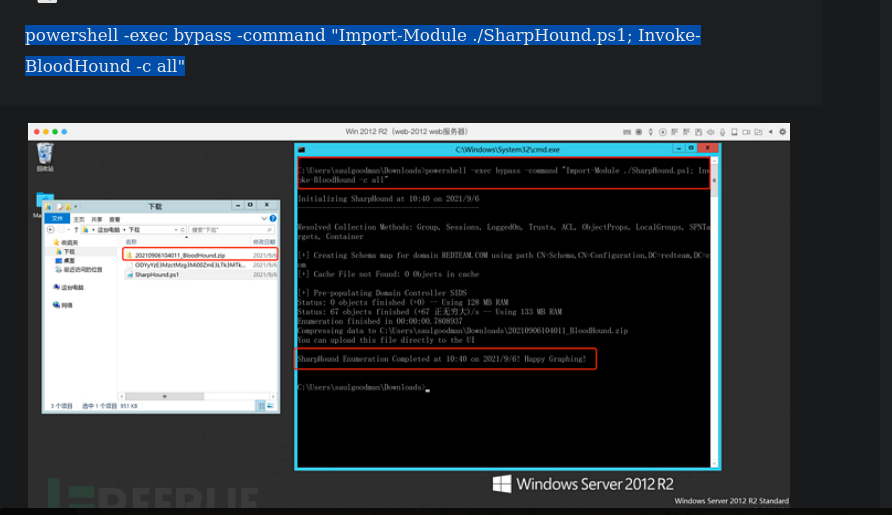Click the properties icon in Explorer quick access toolbar

point(60,207)
